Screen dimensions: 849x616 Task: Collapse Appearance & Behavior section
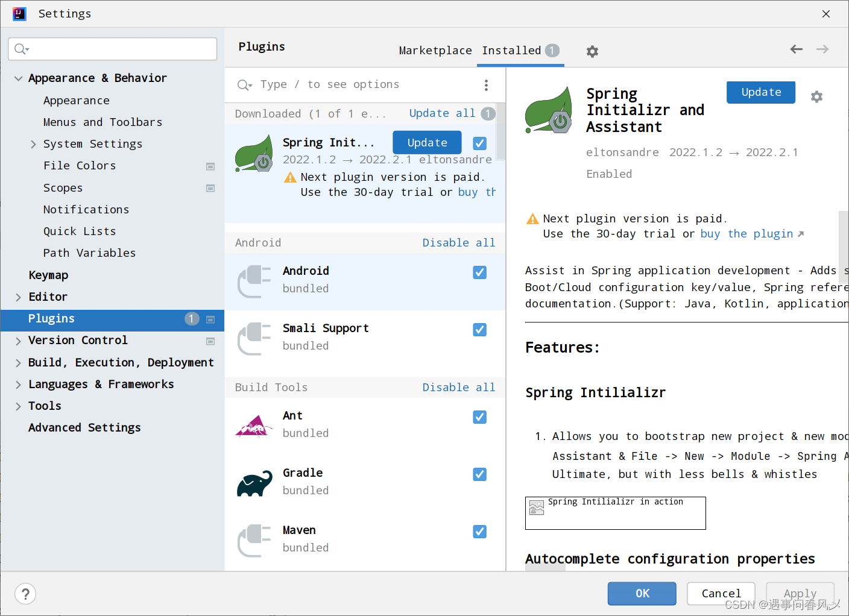(x=18, y=78)
